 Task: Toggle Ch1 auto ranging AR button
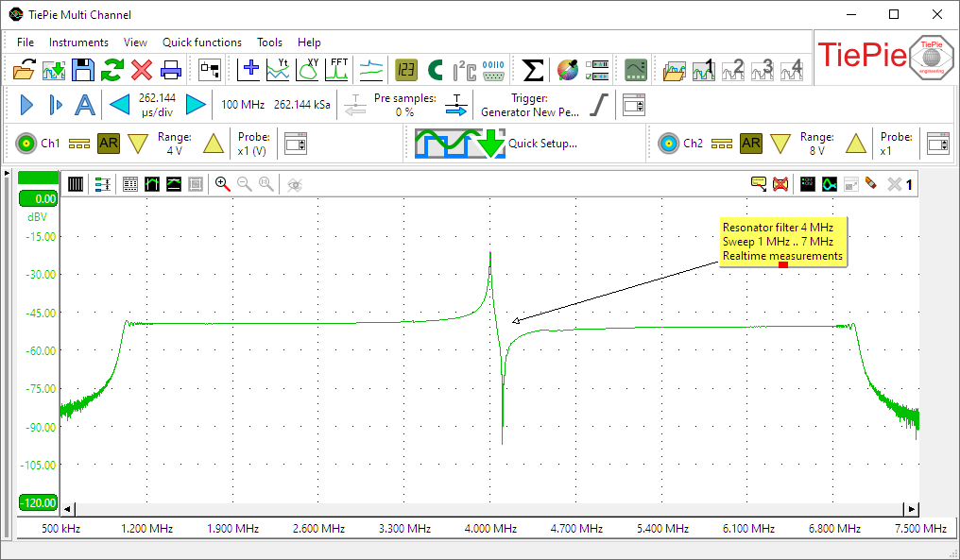(x=109, y=144)
